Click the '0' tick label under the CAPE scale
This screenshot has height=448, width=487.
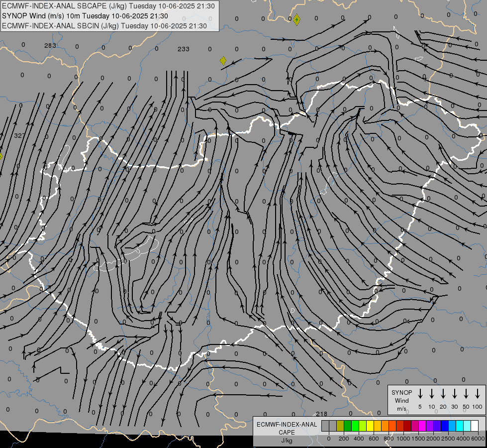coord(329,439)
